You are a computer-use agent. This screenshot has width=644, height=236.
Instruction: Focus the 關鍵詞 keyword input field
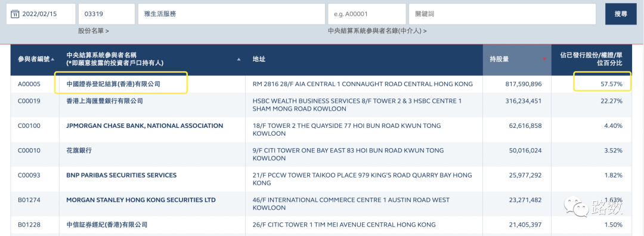tap(502, 14)
